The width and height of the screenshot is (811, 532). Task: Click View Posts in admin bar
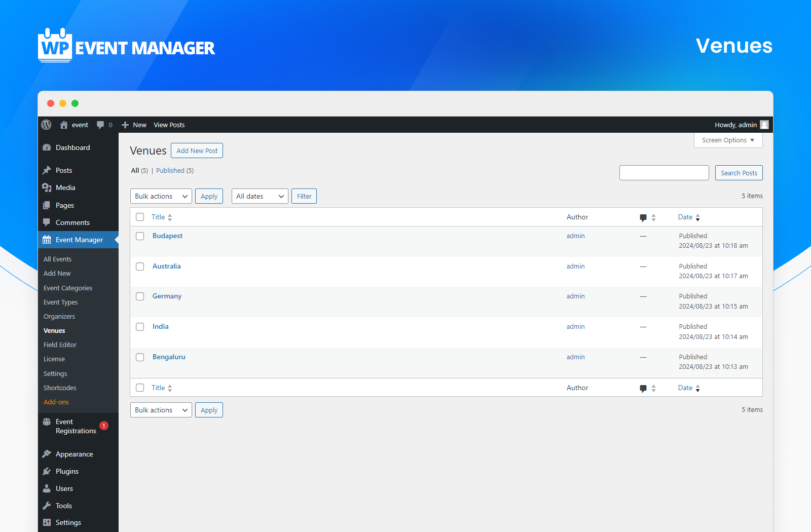[x=169, y=125]
